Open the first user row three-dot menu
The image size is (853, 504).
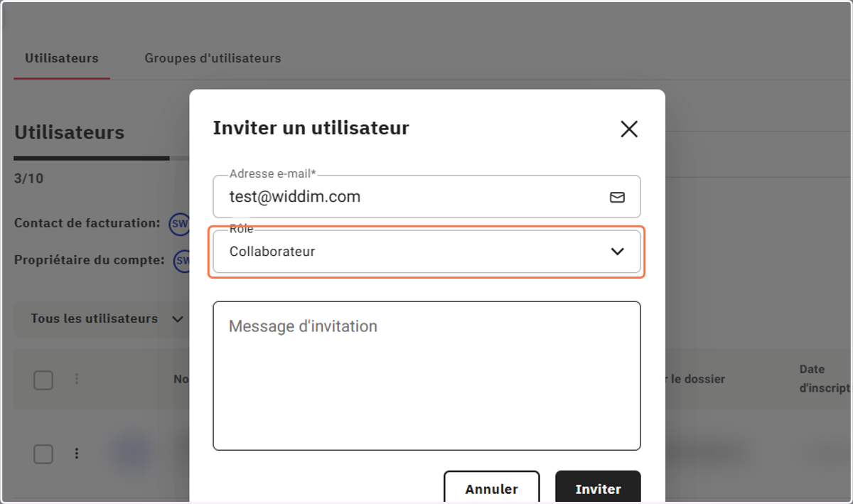click(77, 453)
